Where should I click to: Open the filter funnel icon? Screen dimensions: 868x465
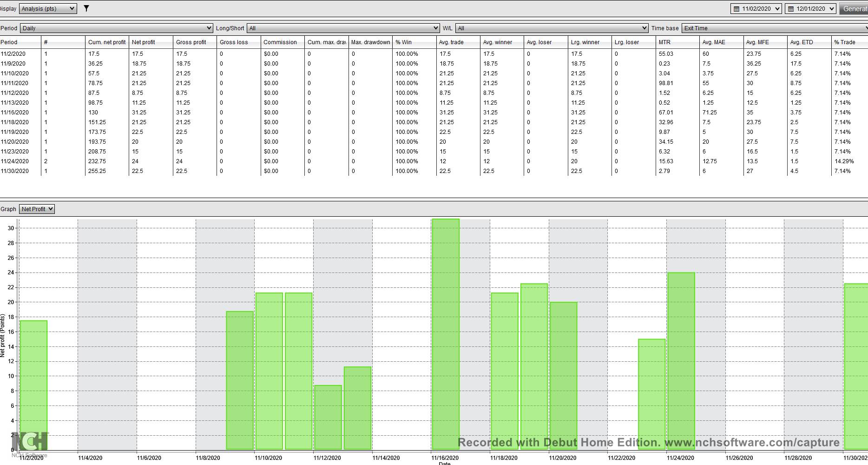(x=86, y=8)
